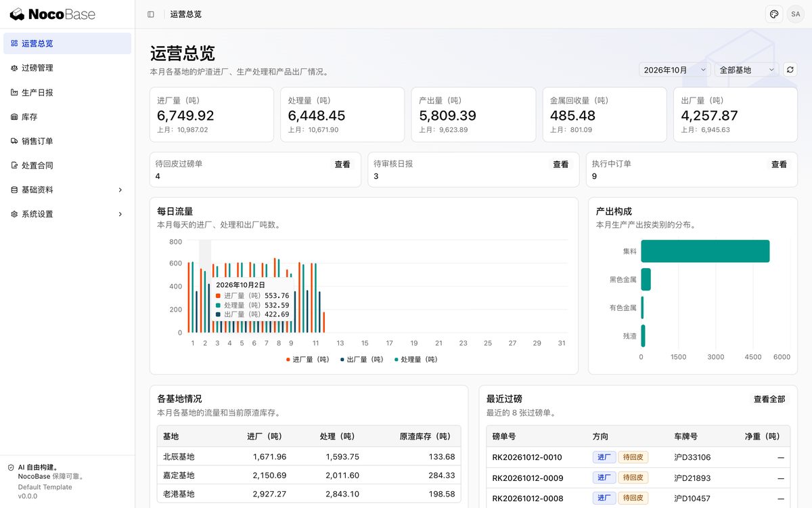
Task: Click the 销售订单 truck icon
Action: [14, 141]
